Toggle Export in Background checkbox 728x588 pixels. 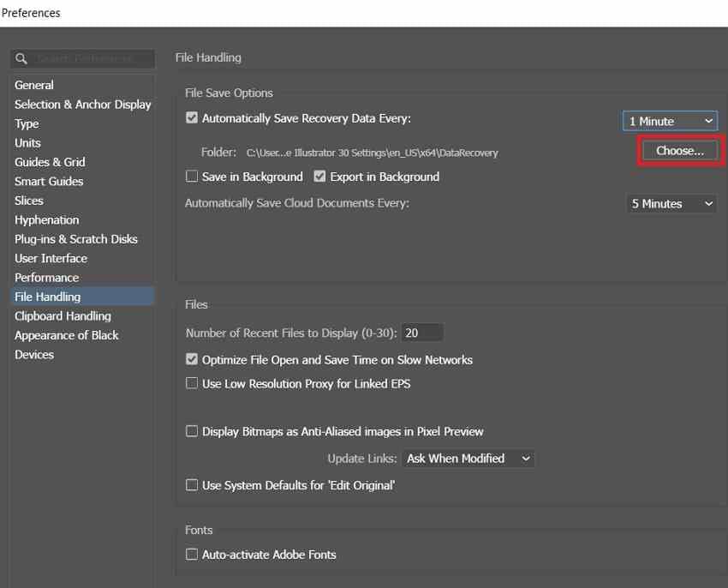tap(319, 177)
